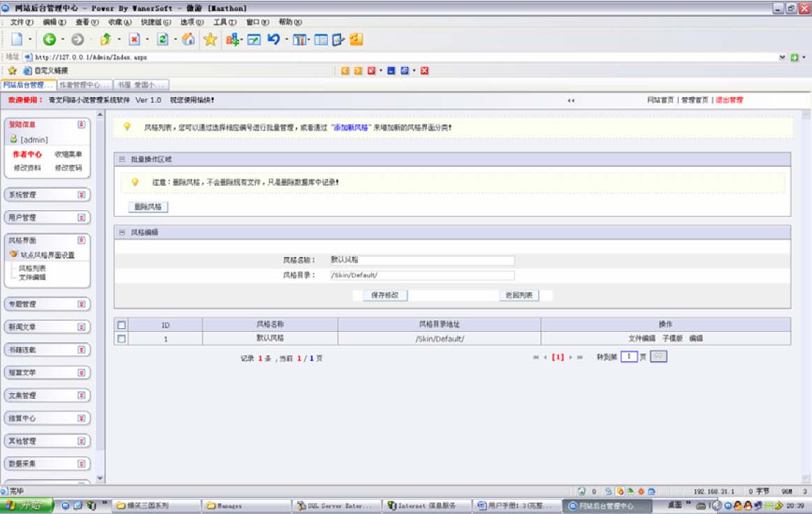Switch to the 作者管理中心 browser tab
Viewport: 812px width, 514px height.
(84, 85)
